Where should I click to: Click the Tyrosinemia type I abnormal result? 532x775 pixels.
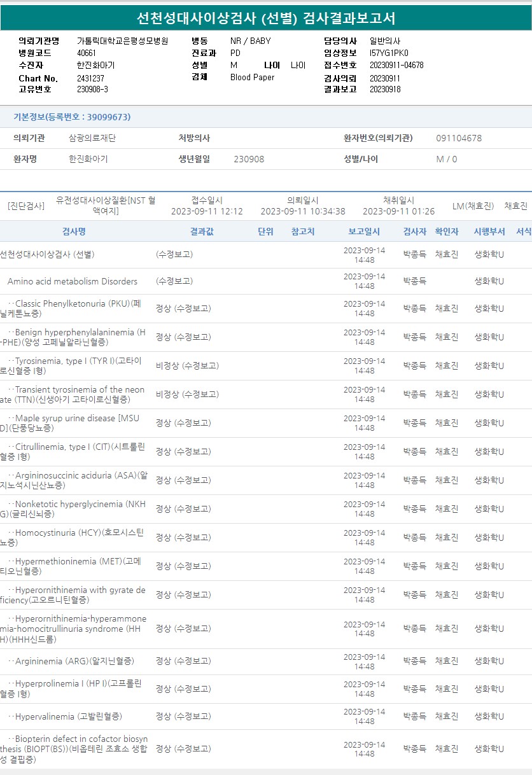pyautogui.click(x=187, y=366)
